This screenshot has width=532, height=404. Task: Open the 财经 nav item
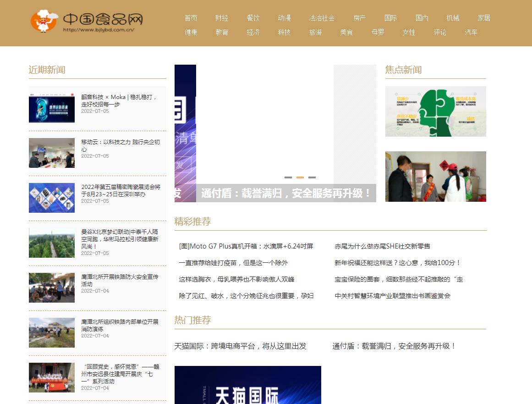pos(222,18)
